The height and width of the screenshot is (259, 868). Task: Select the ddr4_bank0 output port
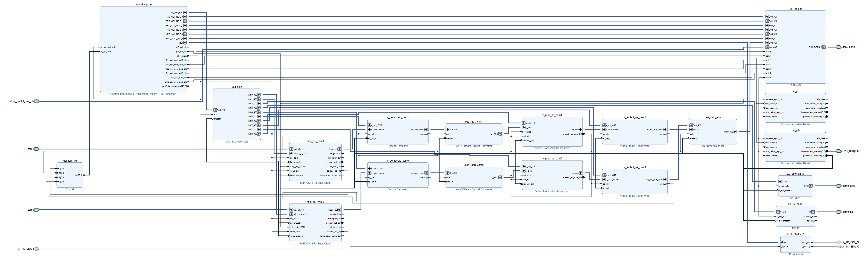tap(839, 47)
